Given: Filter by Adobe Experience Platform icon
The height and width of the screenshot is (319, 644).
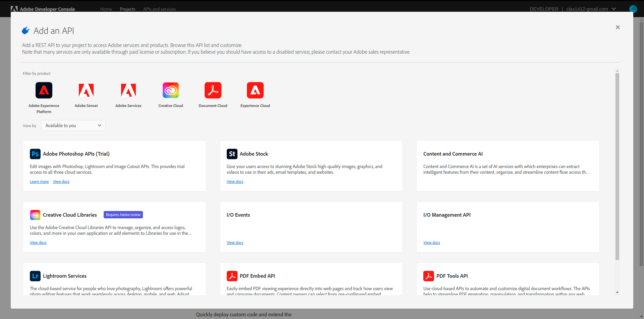Looking at the screenshot, I should point(44,90).
